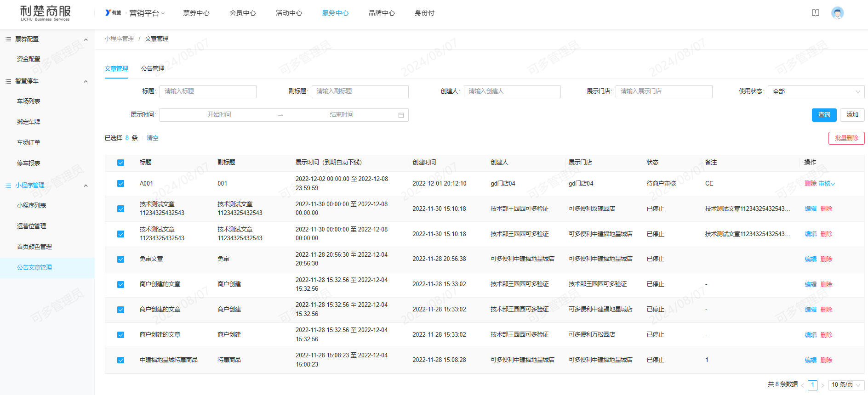Open 停车报表 in the sidebar

(x=29, y=163)
